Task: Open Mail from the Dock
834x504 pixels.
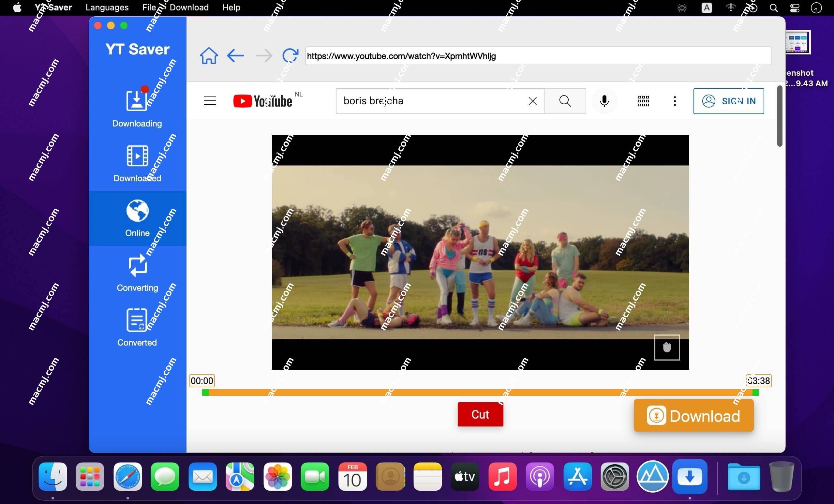Action: click(x=202, y=477)
